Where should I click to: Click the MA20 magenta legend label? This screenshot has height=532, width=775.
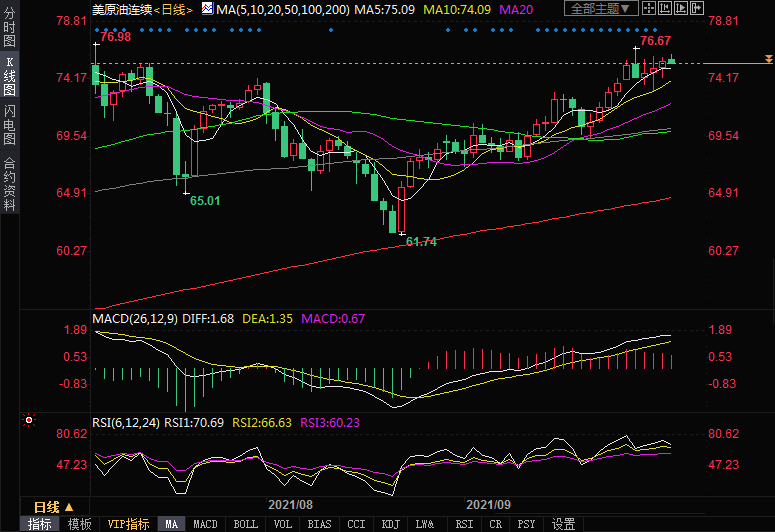[516, 9]
